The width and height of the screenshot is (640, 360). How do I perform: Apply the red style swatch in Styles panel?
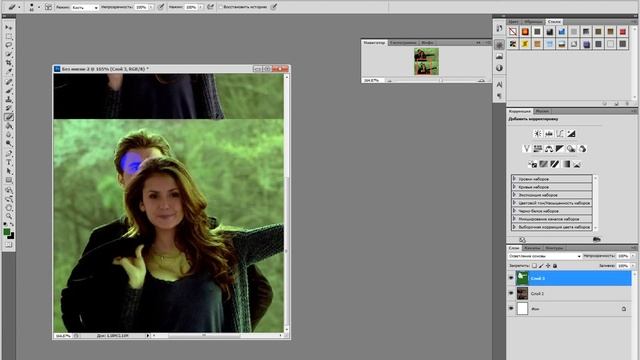(622, 31)
